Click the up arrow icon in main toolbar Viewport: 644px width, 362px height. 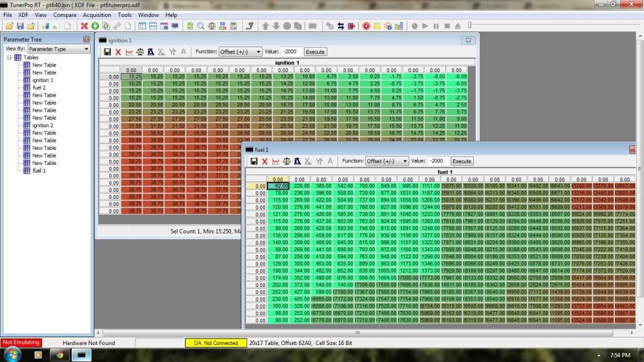pyautogui.click(x=265, y=26)
